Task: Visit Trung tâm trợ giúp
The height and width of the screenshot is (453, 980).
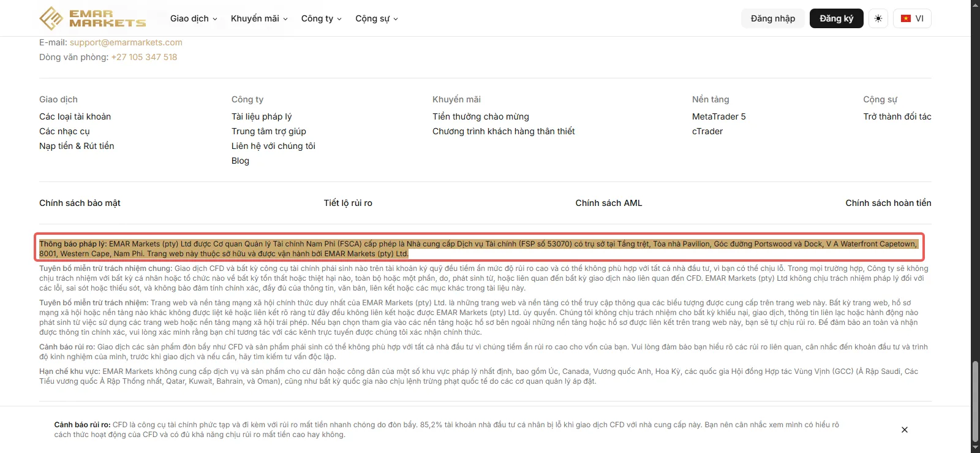Action: click(269, 131)
